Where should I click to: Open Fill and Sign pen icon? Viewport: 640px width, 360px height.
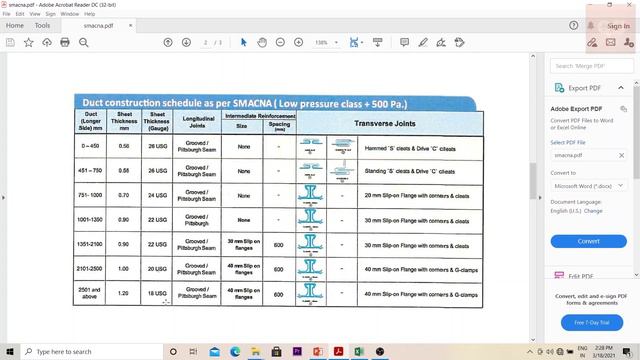592,42
